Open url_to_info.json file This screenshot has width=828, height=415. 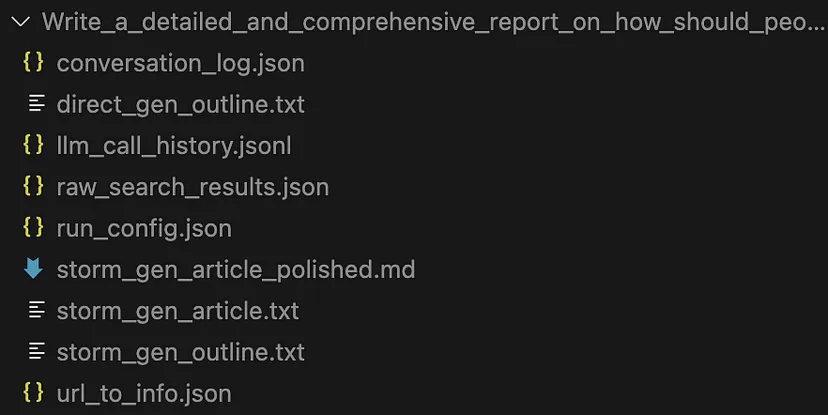144,394
